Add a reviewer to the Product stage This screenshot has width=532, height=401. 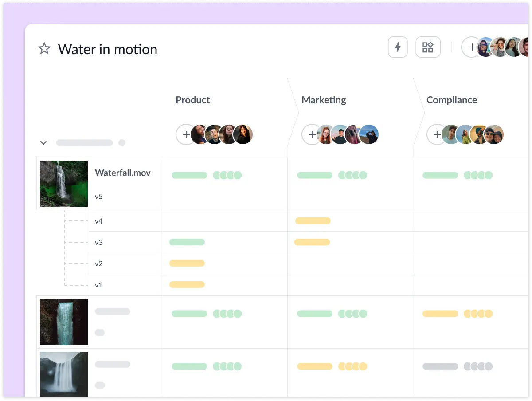tap(186, 134)
